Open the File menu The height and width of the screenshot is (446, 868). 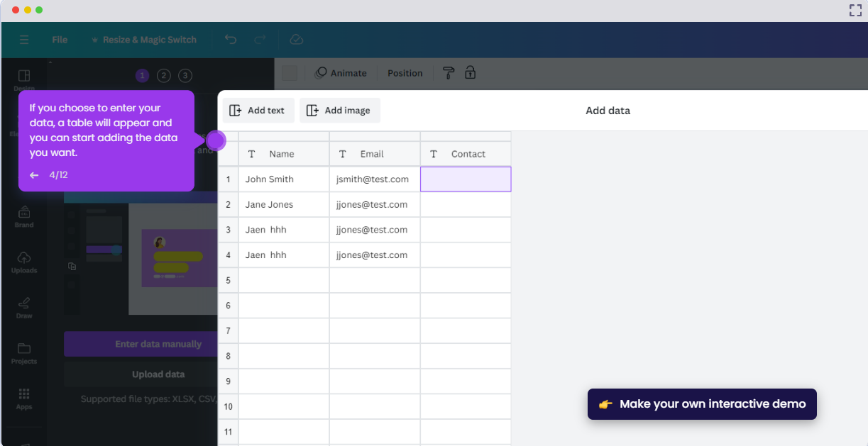(60, 40)
